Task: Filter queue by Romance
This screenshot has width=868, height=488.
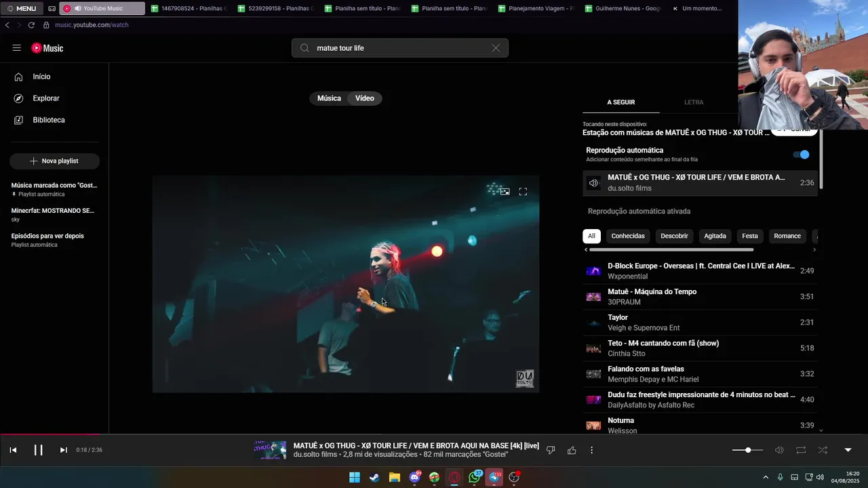Action: click(787, 236)
